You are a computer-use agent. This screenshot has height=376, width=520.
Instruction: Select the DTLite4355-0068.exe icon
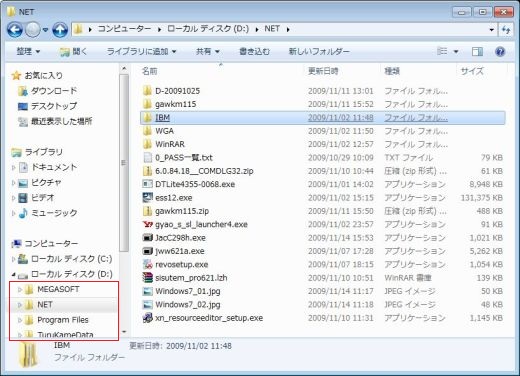[147, 184]
